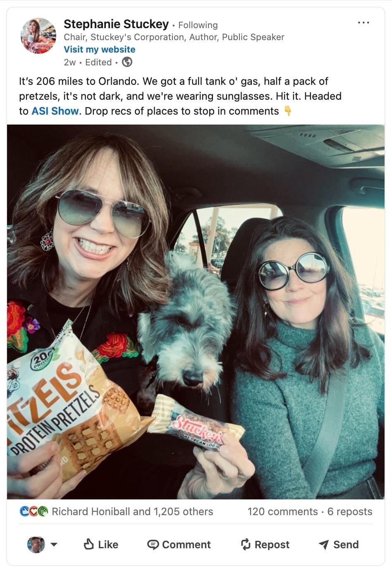Click the Comment speech bubble icon
The image size is (392, 571).
(x=153, y=545)
